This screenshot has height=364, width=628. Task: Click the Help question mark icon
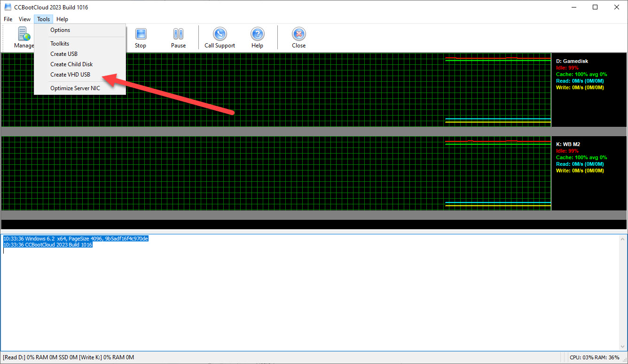(x=257, y=34)
